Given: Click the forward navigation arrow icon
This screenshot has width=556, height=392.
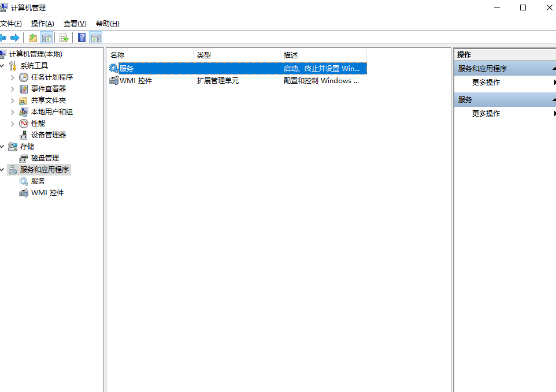Looking at the screenshot, I should pos(16,38).
